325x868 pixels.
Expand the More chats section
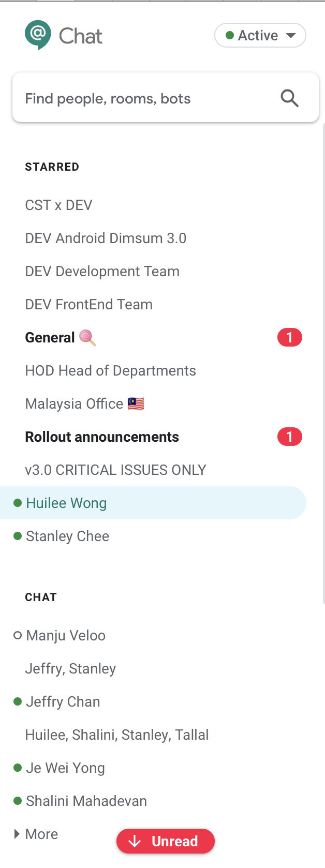click(x=36, y=834)
